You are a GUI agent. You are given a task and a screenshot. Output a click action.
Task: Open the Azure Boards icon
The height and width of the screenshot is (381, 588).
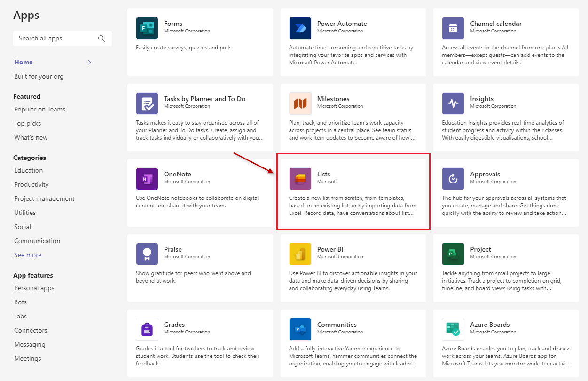click(453, 329)
